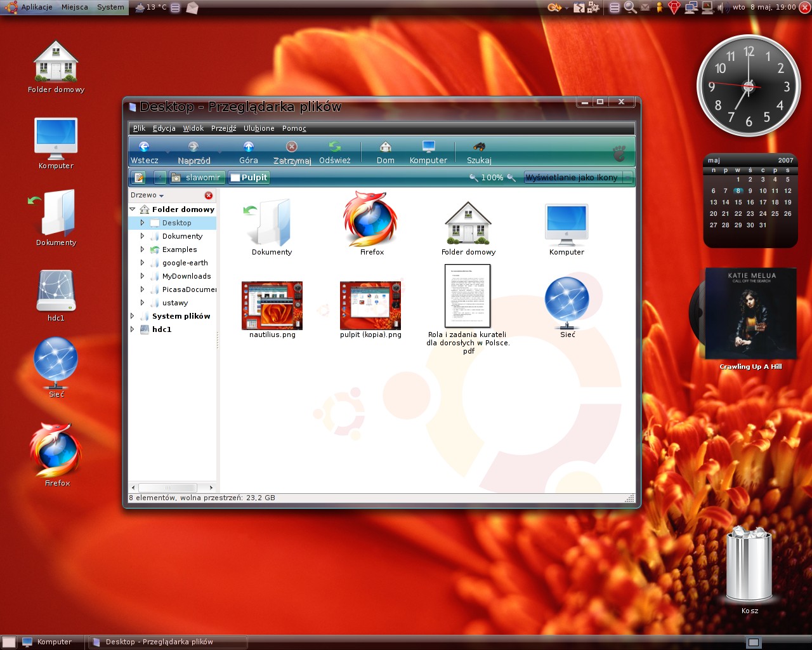
Task: Click the Zatrzymaj (Stop) toolbar icon
Action: [292, 147]
